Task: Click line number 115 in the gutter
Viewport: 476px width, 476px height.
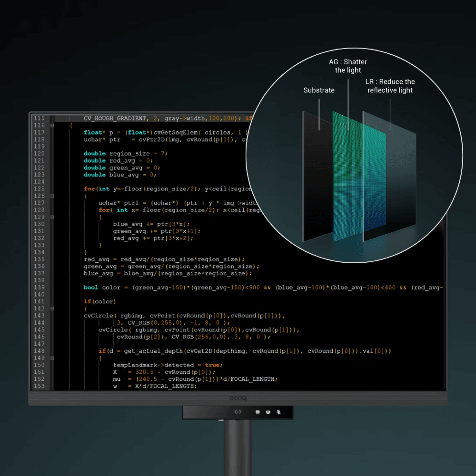Action: pyautogui.click(x=39, y=118)
